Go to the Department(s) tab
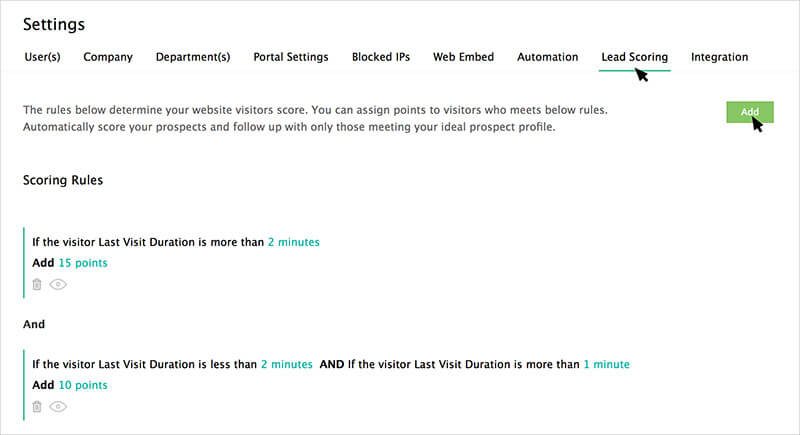The image size is (800, 435). (193, 57)
